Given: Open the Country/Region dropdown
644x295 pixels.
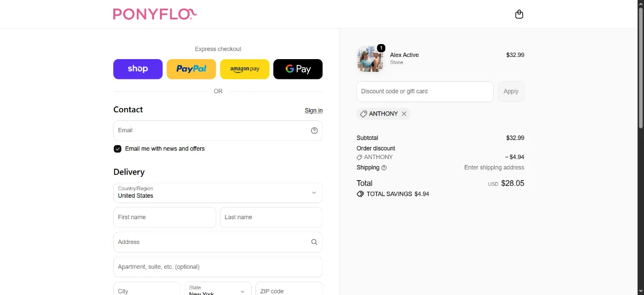Looking at the screenshot, I should tap(218, 192).
